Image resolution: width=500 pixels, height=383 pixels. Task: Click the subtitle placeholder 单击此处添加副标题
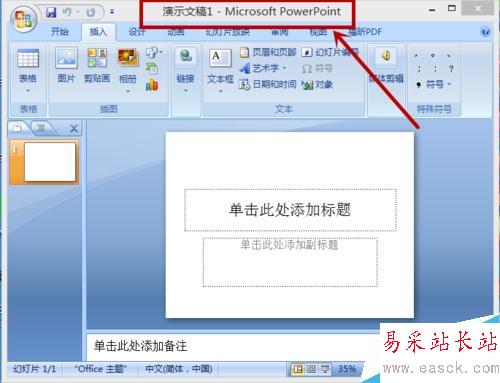[290, 262]
